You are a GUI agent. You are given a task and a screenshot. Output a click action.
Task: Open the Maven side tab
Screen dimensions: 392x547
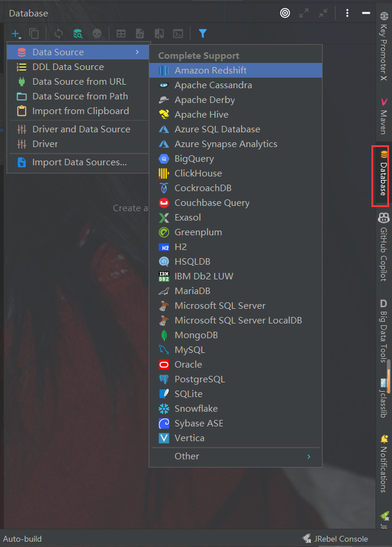pos(384,116)
